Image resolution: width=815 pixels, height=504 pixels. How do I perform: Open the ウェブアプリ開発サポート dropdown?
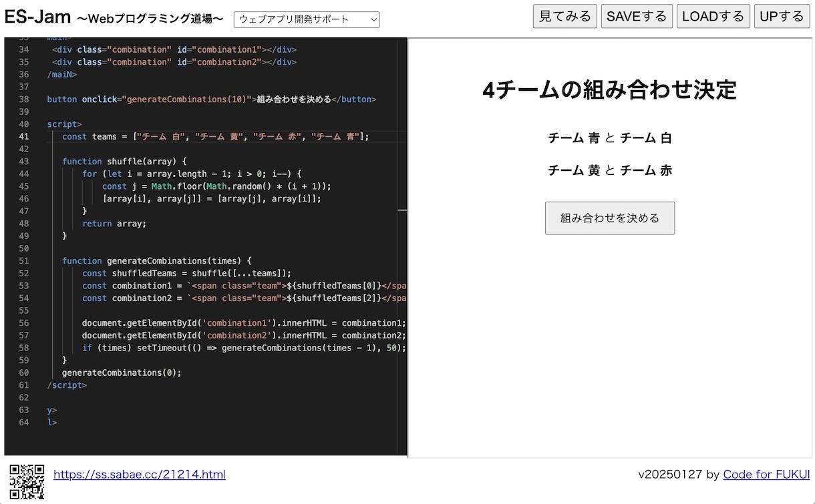307,19
